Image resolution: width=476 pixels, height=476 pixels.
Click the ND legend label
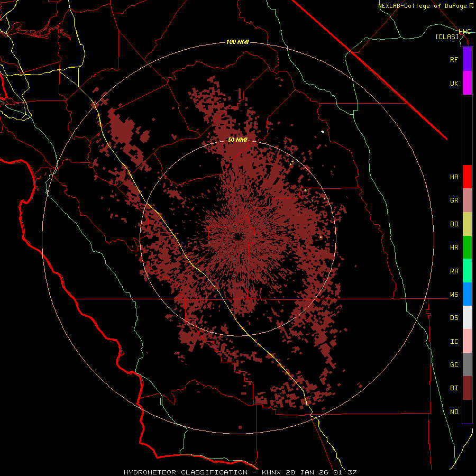point(454,411)
